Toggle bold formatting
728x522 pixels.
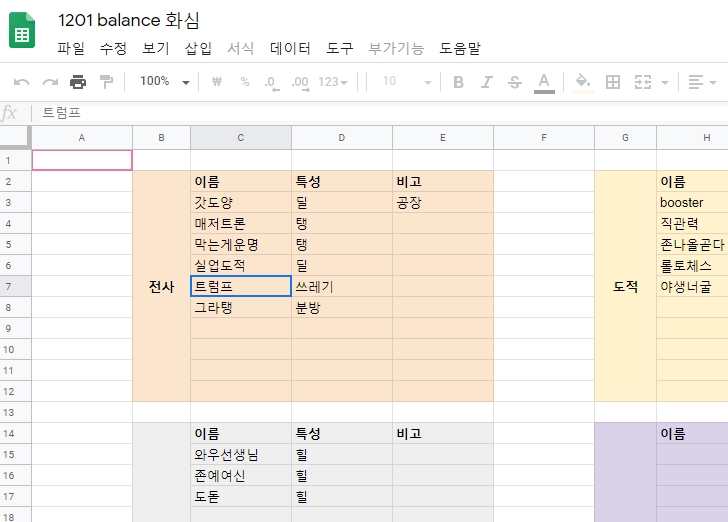point(458,82)
